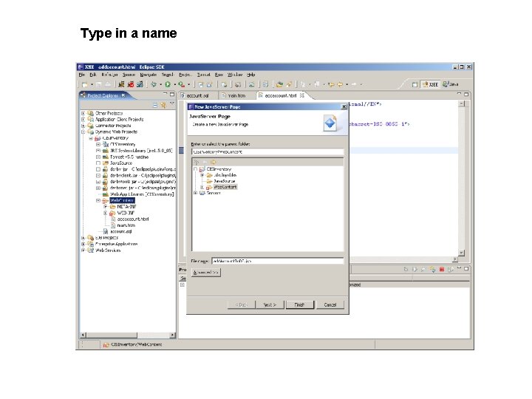Click the open folder icon in main toolbar
Image resolution: width=532 pixels, height=399 pixels.
[x=279, y=84]
